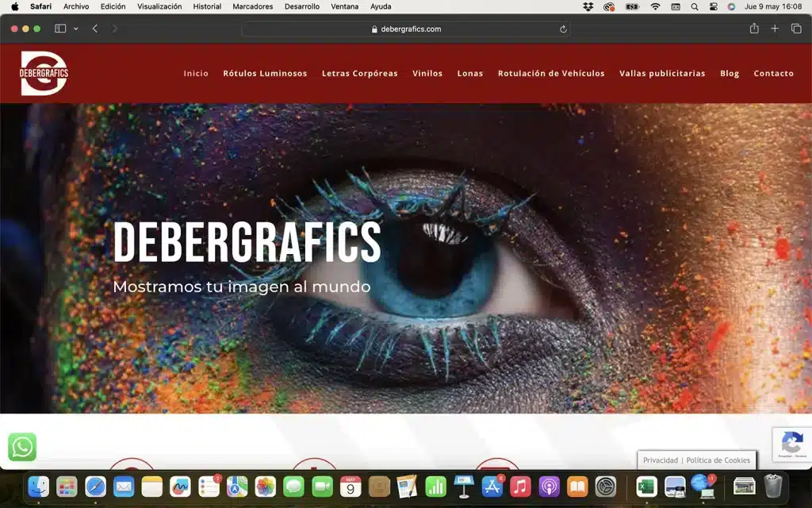
Task: Open Vallas publicitarias page
Action: coord(662,74)
